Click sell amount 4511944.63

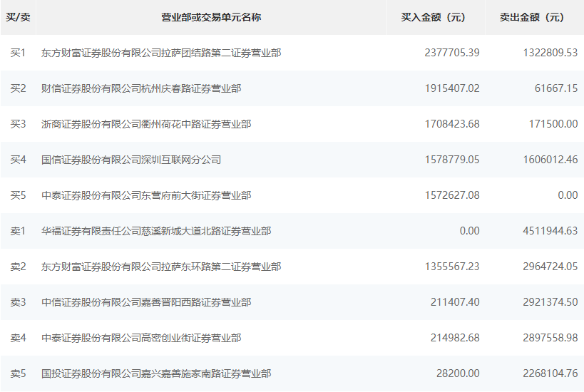pos(550,231)
